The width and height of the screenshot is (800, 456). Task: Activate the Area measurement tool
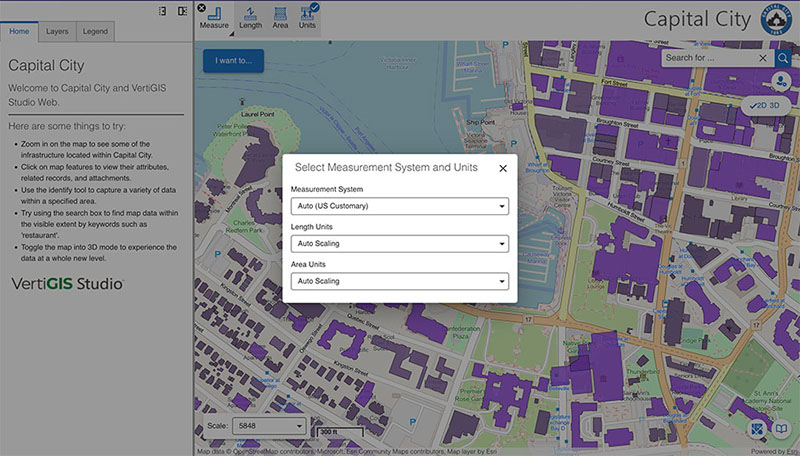(x=280, y=18)
